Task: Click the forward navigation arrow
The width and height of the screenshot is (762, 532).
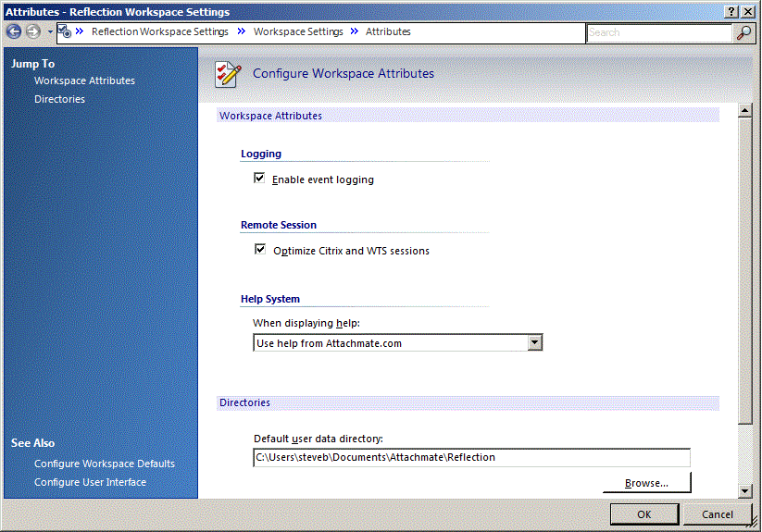Action: (33, 32)
